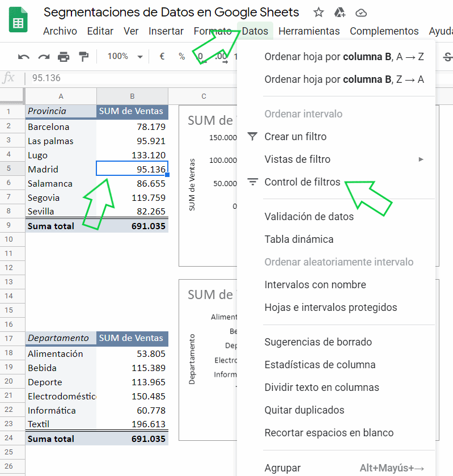The image size is (453, 476).
Task: Click the top SUM de Ventas chart
Action: click(x=208, y=186)
